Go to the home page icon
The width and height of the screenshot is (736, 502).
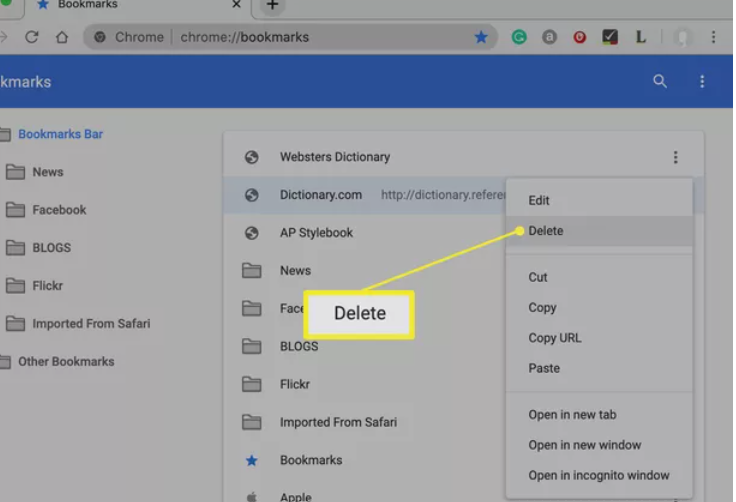tap(62, 37)
